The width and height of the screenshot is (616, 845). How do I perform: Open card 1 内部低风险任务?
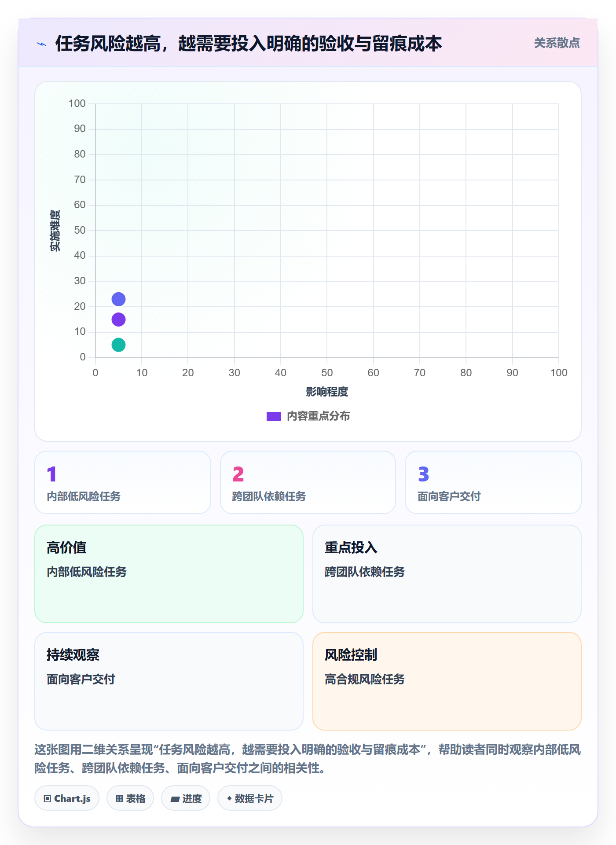click(x=123, y=482)
